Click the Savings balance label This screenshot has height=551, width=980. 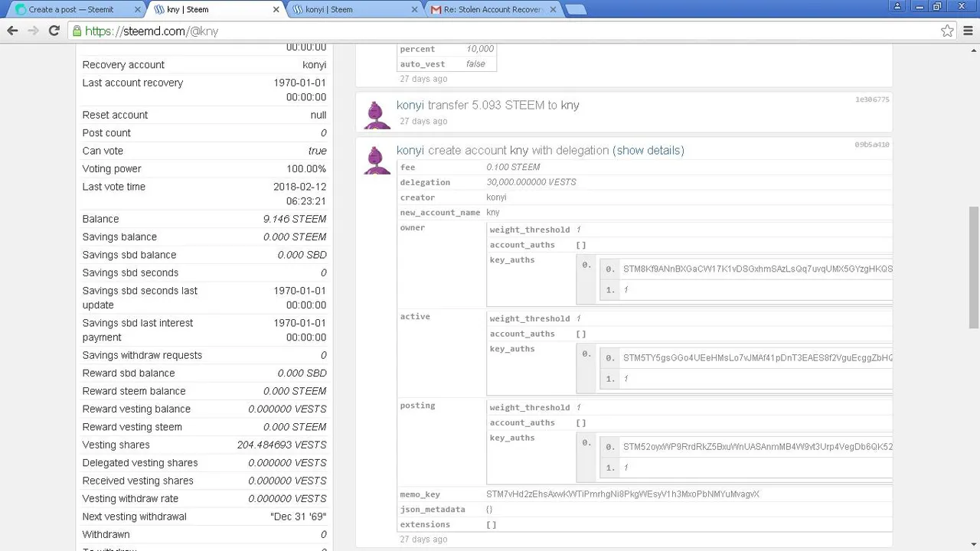(x=119, y=237)
